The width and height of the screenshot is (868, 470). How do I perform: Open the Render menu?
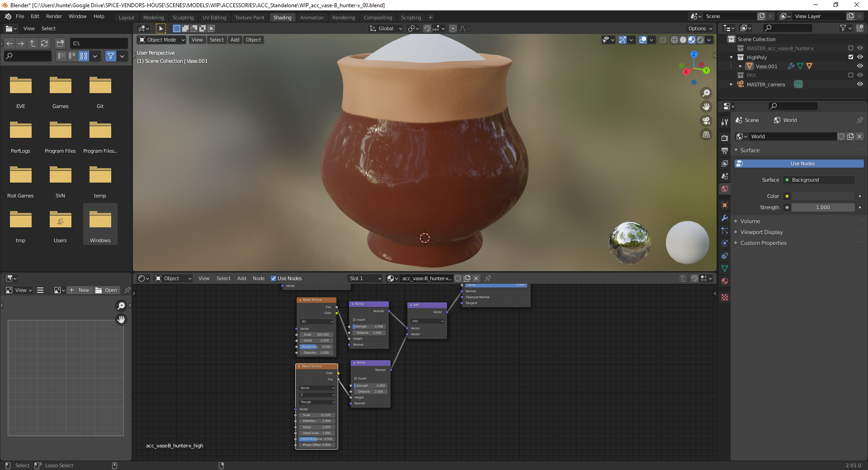point(54,16)
